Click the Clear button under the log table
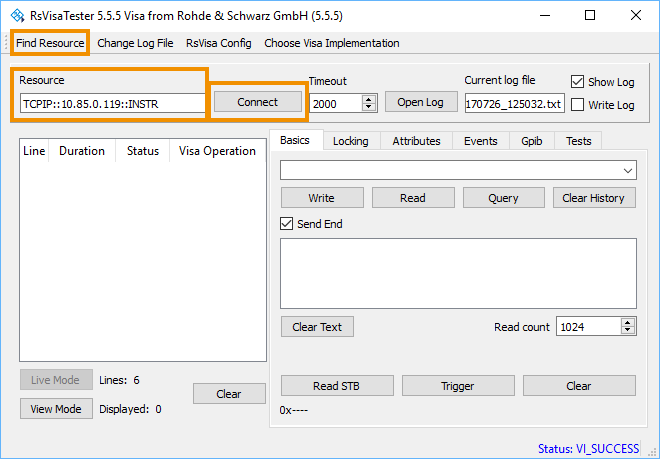 [229, 394]
